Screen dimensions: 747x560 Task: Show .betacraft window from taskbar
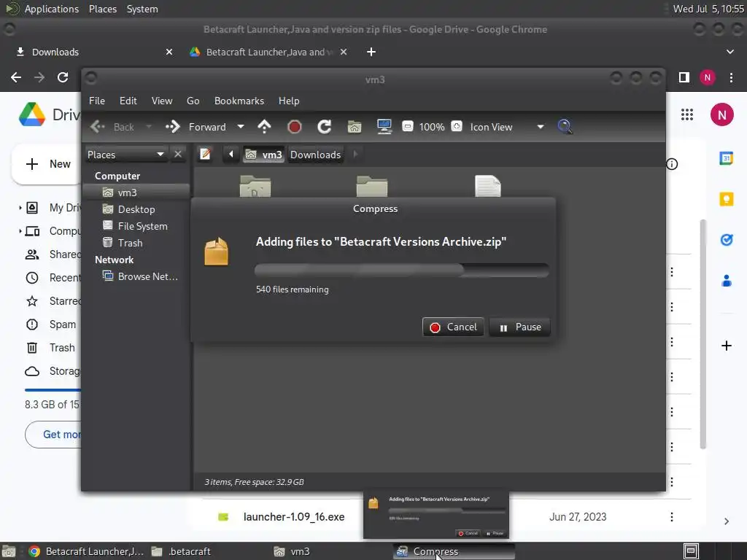(181, 551)
